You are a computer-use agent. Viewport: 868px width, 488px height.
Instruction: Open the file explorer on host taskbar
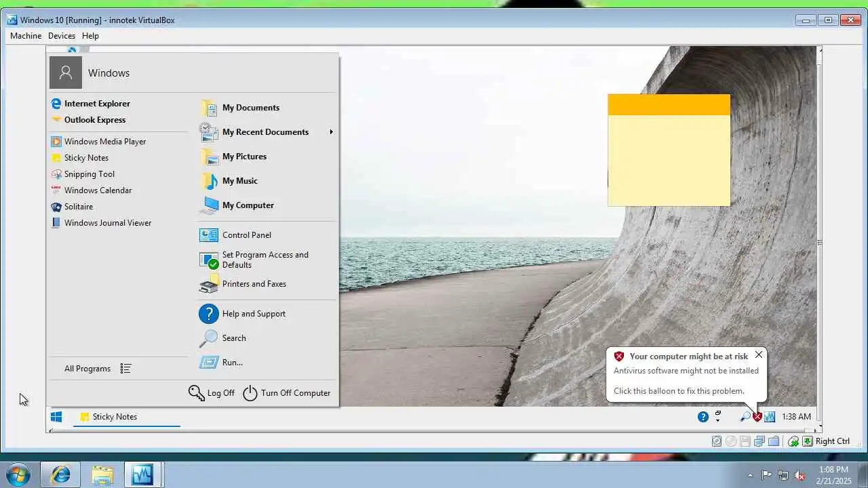click(x=102, y=475)
